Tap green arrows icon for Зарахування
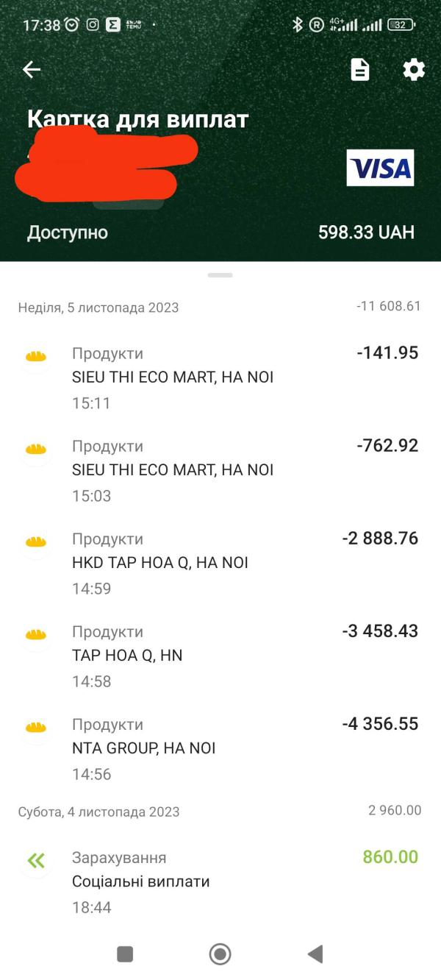This screenshot has height=980, width=441. tap(36, 861)
